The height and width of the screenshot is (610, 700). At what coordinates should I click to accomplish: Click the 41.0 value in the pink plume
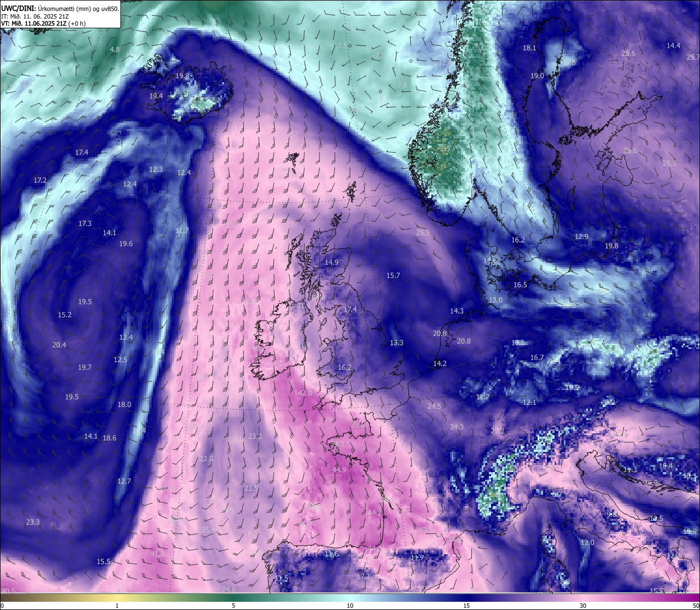pos(157,554)
